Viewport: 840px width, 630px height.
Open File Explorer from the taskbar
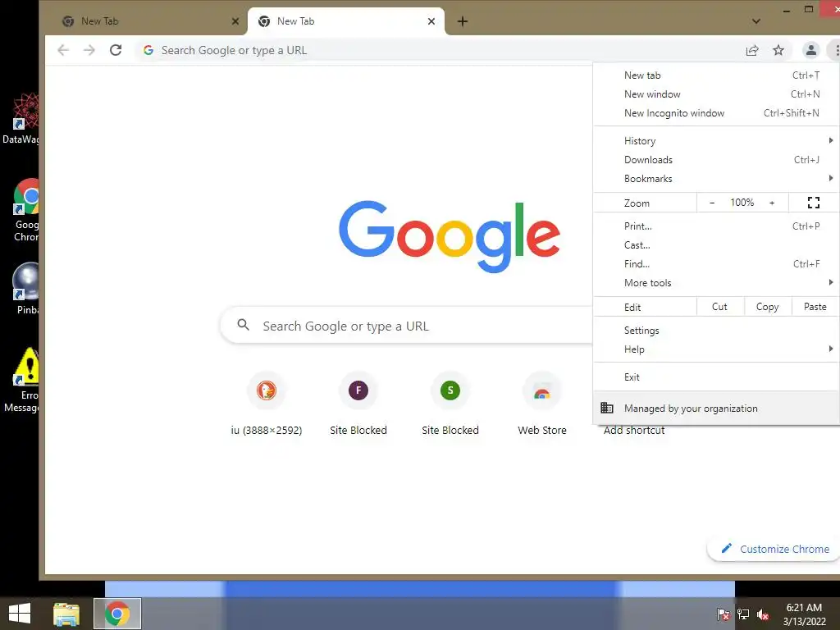(66, 614)
